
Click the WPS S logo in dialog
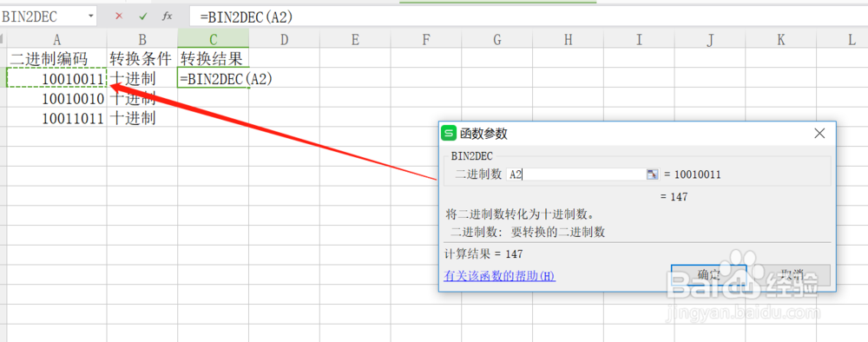point(449,134)
